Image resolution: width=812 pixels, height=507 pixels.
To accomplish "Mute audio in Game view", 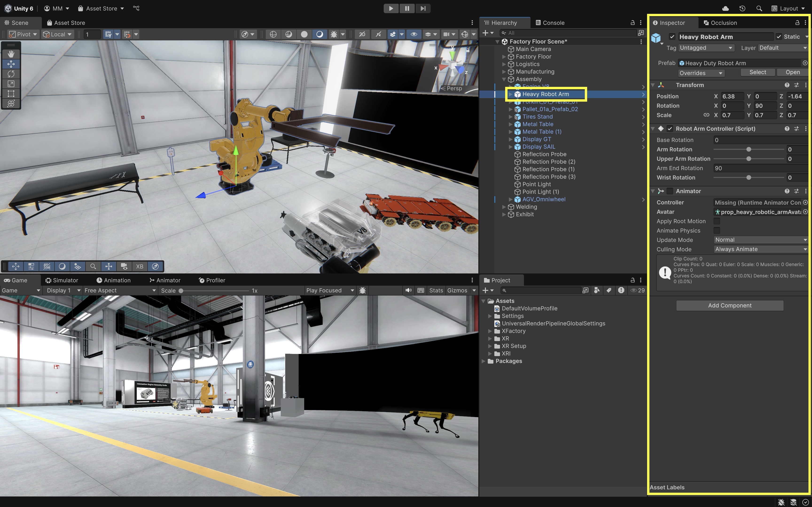I will 408,290.
